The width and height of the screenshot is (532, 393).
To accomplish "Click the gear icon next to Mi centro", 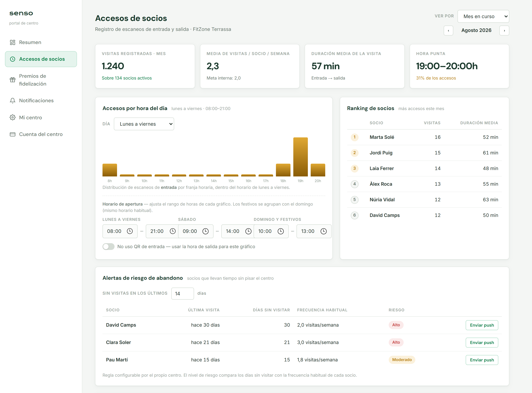I will 13,118.
